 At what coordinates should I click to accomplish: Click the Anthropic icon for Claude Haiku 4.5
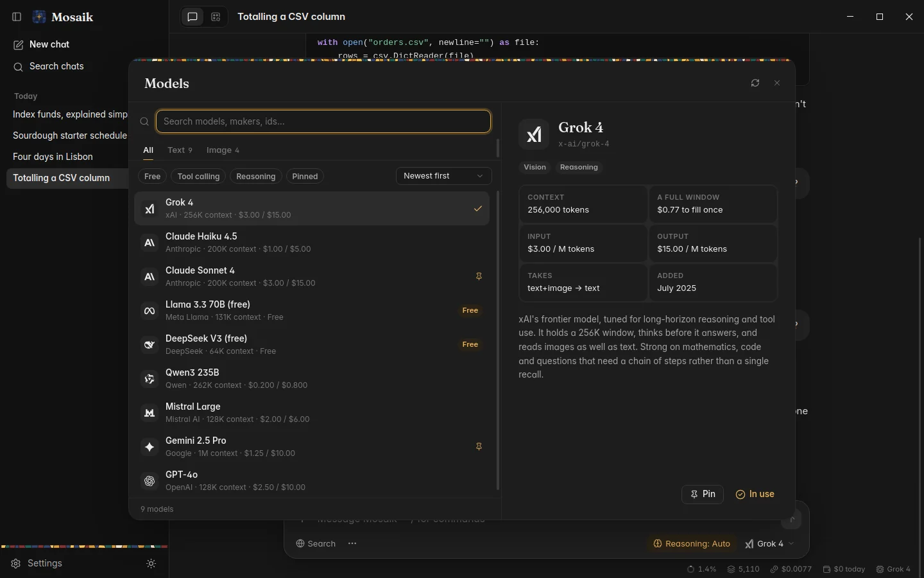[150, 243]
